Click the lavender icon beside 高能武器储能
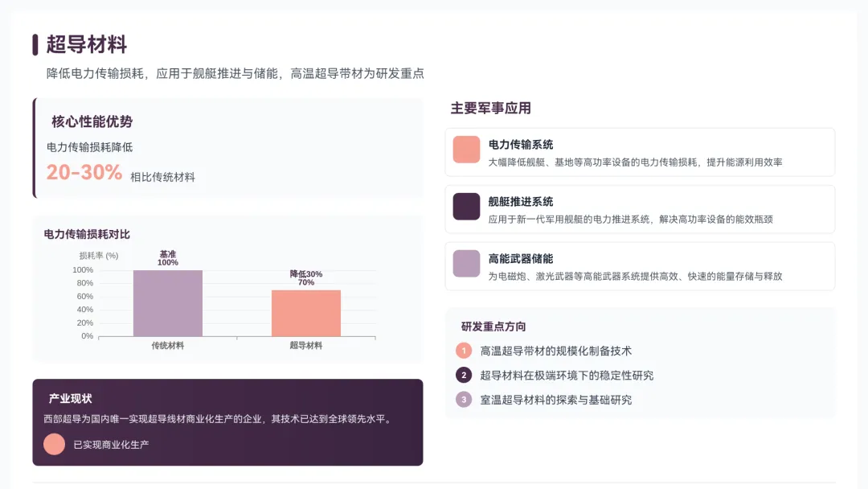Viewport: 868px width, 489px height. [x=466, y=264]
